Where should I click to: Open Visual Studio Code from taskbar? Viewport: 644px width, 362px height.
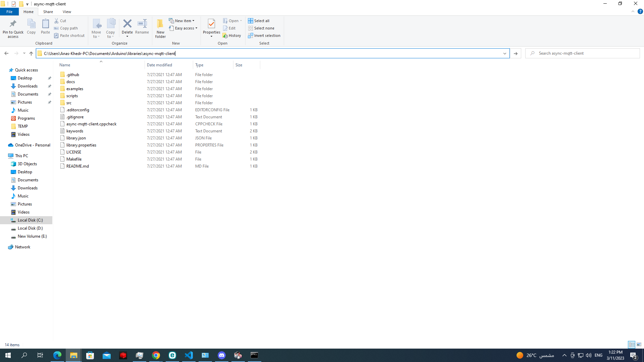click(189, 355)
